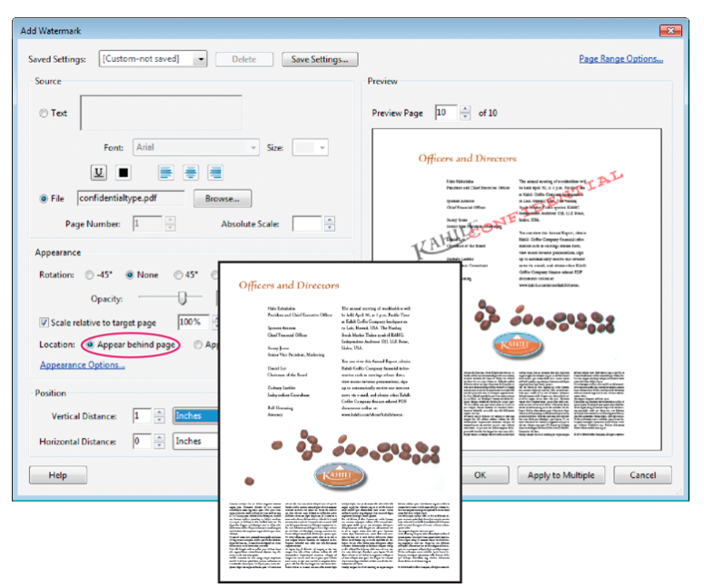This screenshot has height=588, width=704.
Task: Click the watermark text entry box
Action: click(x=161, y=113)
